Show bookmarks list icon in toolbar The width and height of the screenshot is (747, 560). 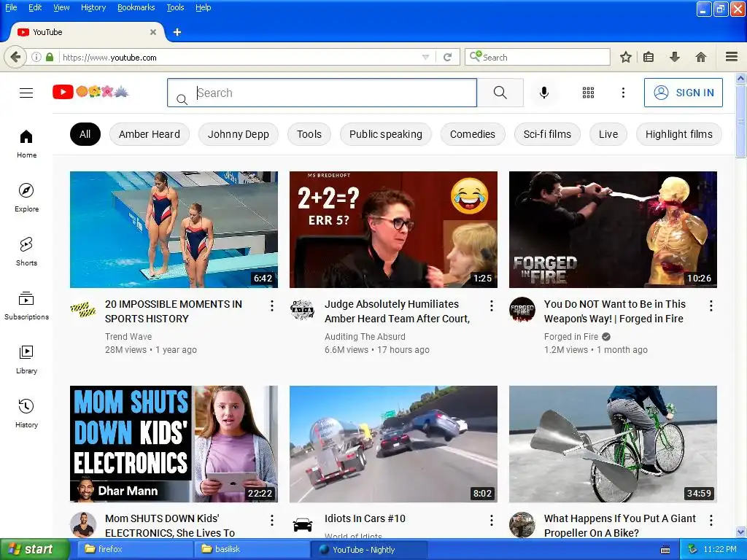point(649,57)
